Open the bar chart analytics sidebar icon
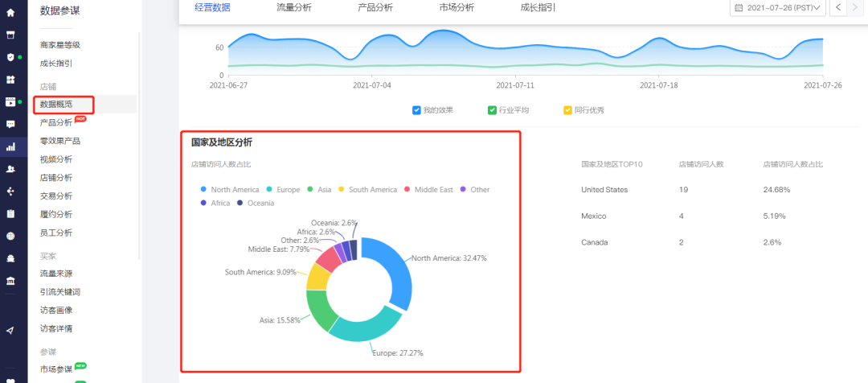This screenshot has height=383, width=868. coord(10,146)
